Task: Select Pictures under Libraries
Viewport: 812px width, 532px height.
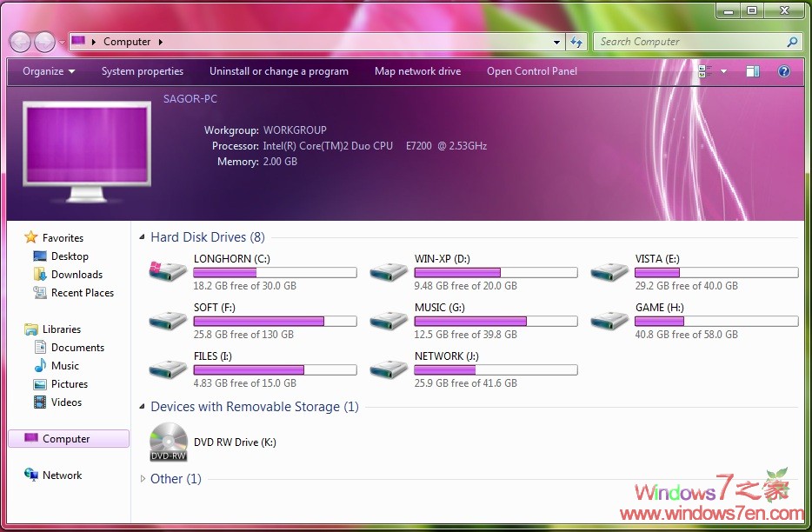Action: tap(70, 383)
